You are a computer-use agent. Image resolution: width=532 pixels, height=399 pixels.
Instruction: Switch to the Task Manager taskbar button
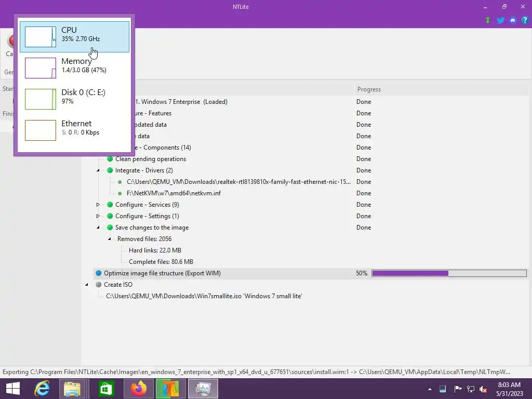pyautogui.click(x=203, y=389)
